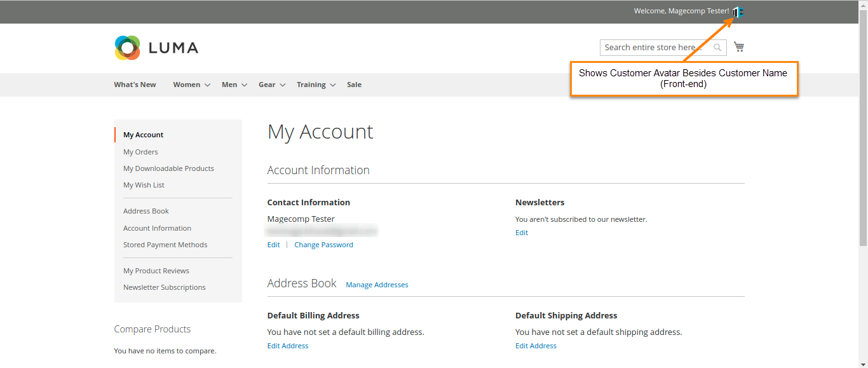Click the Luma logo icon
Viewport: 868px width, 368px height.
coord(127,48)
